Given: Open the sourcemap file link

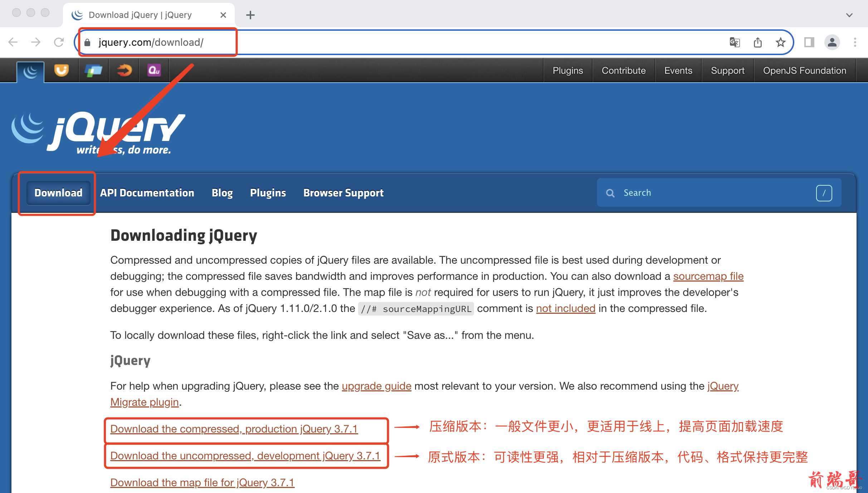Looking at the screenshot, I should coord(708,276).
